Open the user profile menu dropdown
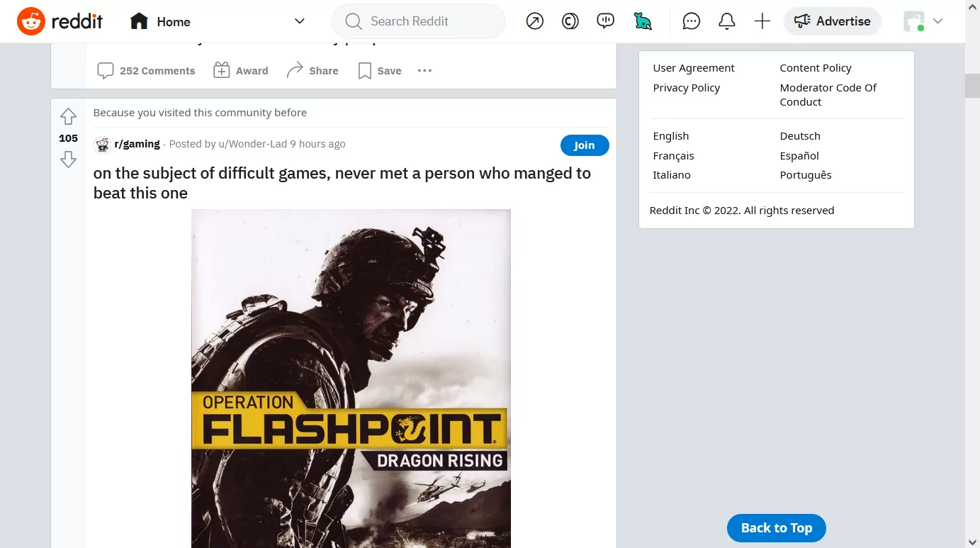The width and height of the screenshot is (980, 548). point(924,21)
